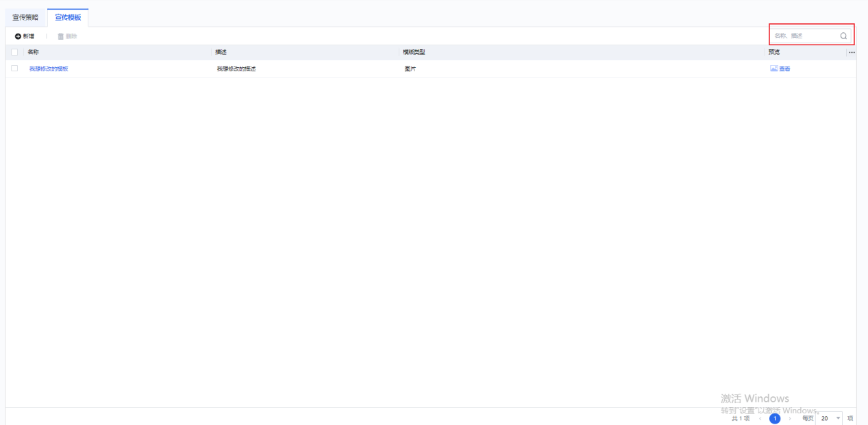Select the 宣传模板 tab

point(68,17)
